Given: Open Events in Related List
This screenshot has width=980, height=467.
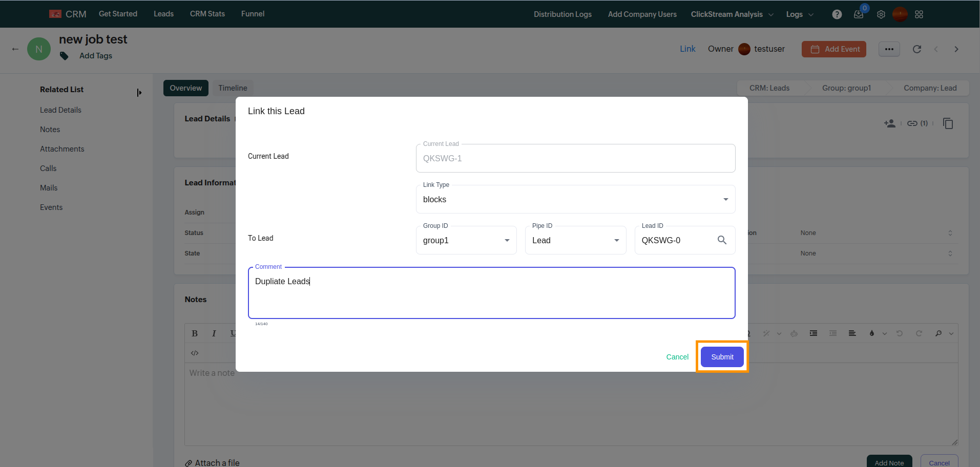Looking at the screenshot, I should 51,207.
